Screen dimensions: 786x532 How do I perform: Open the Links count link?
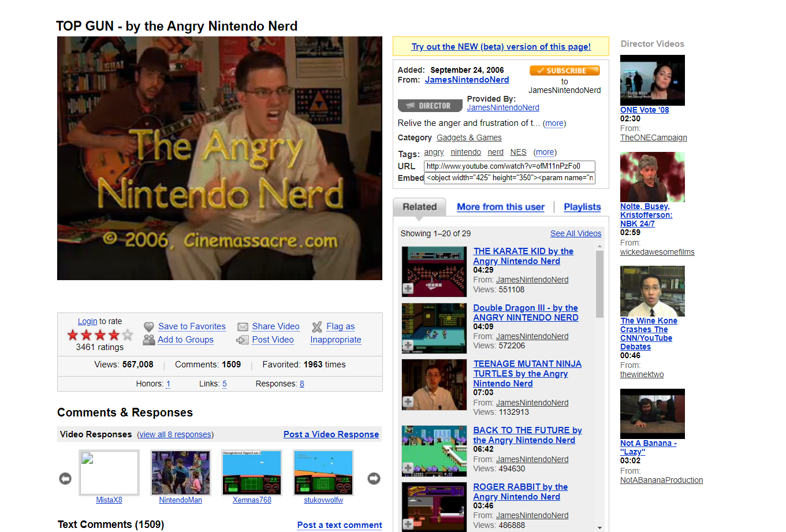225,384
